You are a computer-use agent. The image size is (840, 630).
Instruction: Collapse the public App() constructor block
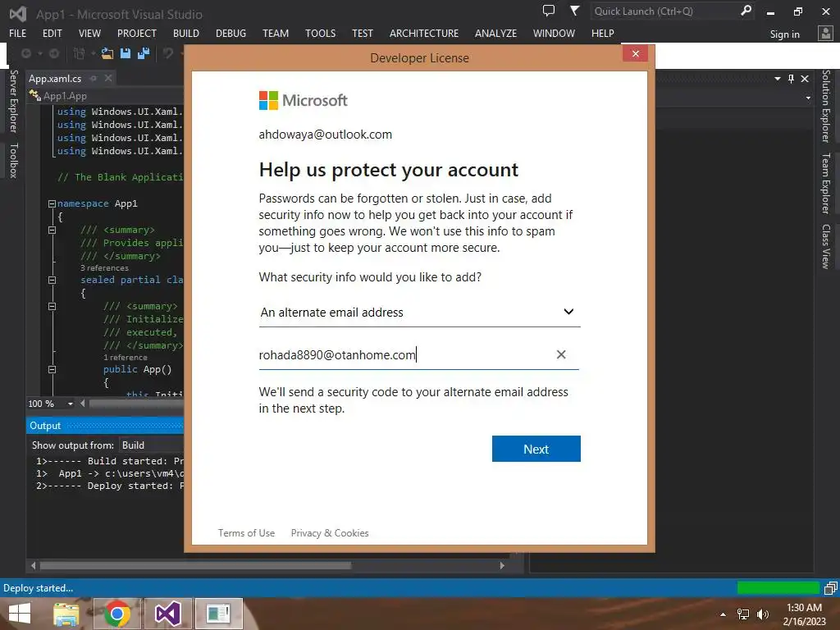pos(52,369)
